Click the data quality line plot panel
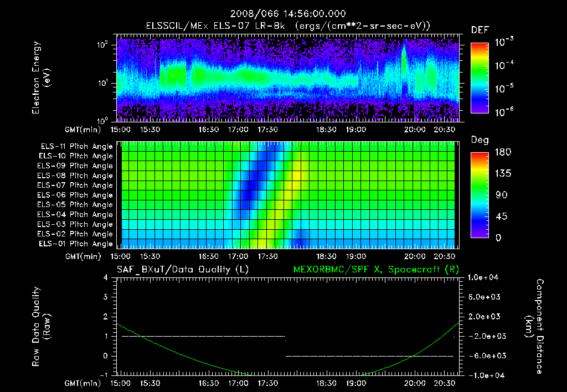The height and width of the screenshot is (392, 567). [x=288, y=327]
